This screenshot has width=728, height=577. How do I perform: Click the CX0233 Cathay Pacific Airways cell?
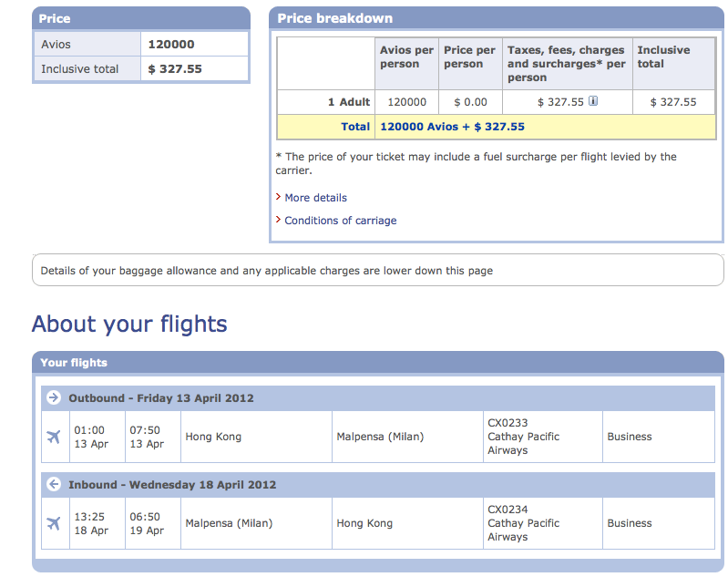click(x=542, y=437)
